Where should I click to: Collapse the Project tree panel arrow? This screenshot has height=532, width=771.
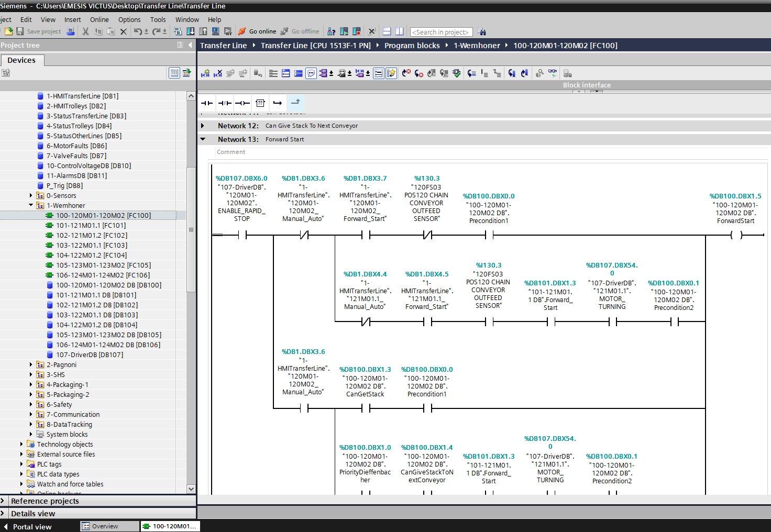tap(190, 45)
